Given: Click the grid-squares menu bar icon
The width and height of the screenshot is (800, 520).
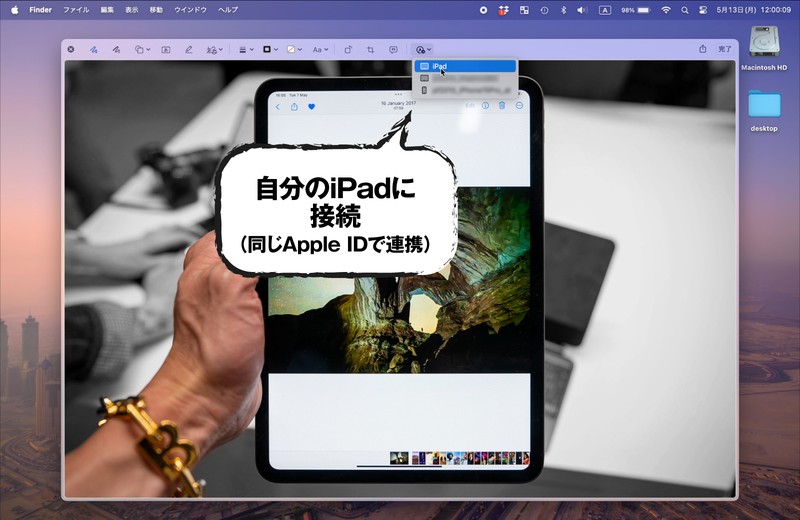Looking at the screenshot, I should (x=524, y=10).
